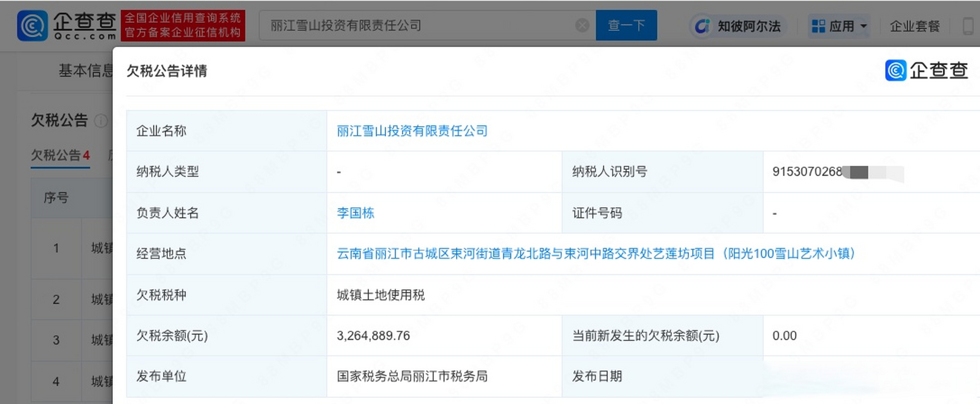Click the 企查查 logo in dialog header
Image resolution: width=980 pixels, height=404 pixels.
point(927,70)
